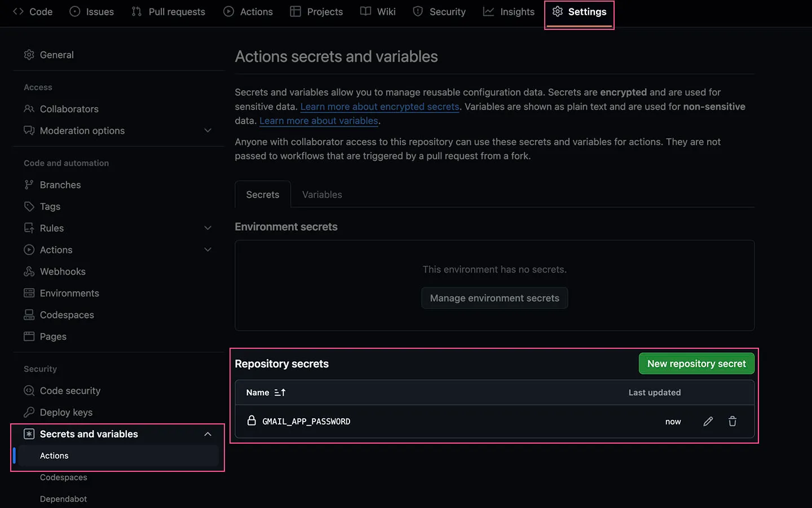Click the Branches icon in the sidebar
Viewport: 812px width, 508px height.
(29, 185)
